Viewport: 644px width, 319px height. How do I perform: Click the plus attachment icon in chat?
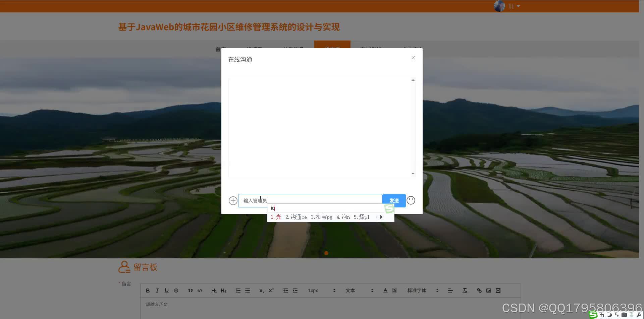pos(233,200)
